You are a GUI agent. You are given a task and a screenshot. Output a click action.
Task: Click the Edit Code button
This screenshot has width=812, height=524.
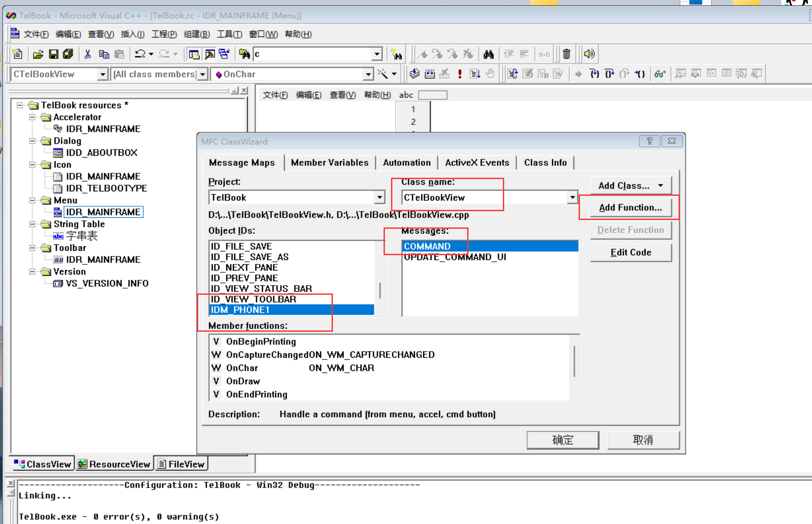click(x=631, y=253)
